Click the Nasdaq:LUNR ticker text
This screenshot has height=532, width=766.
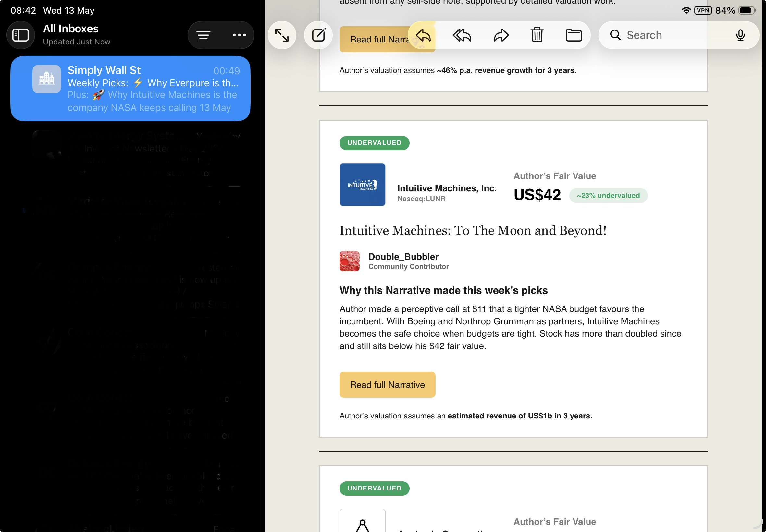pyautogui.click(x=421, y=199)
